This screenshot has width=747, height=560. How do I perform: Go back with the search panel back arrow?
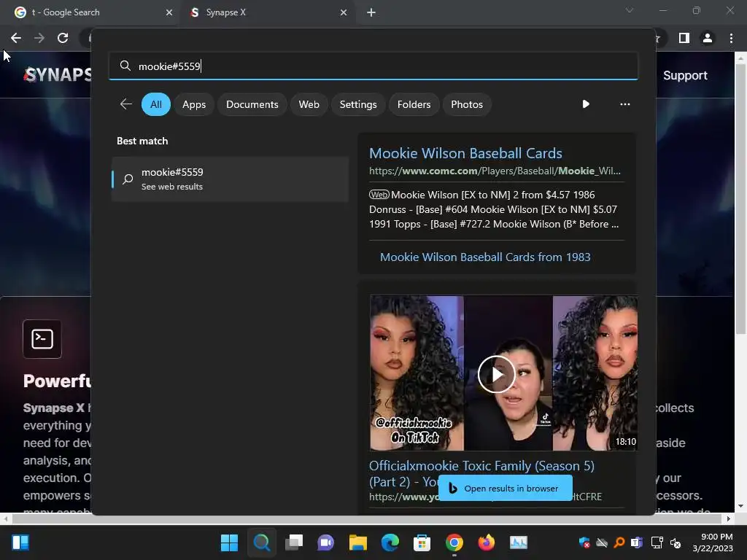pyautogui.click(x=125, y=104)
